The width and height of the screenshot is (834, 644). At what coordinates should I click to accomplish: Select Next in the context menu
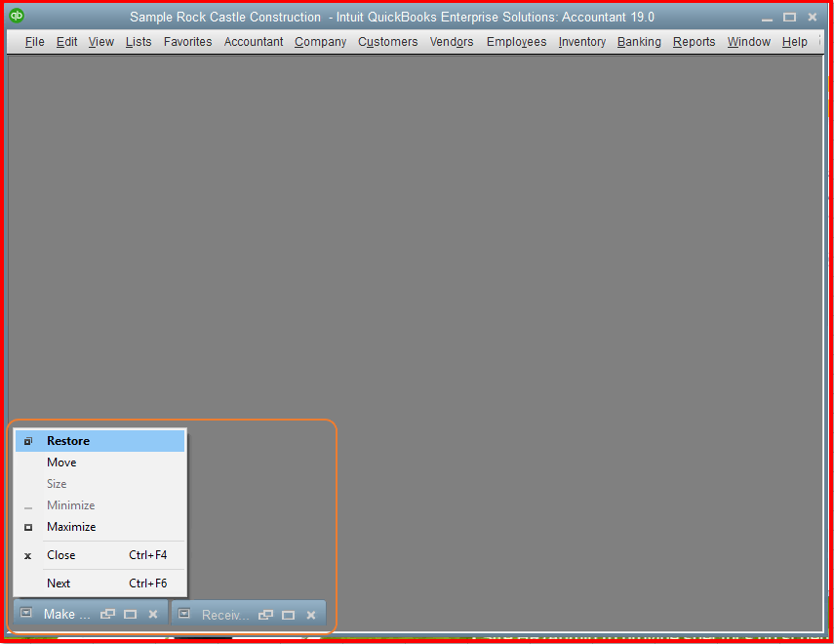58,583
